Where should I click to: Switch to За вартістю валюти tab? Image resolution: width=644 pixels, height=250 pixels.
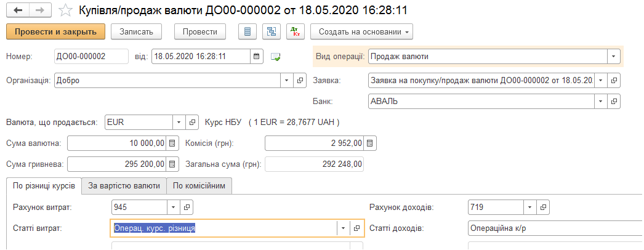pos(124,185)
